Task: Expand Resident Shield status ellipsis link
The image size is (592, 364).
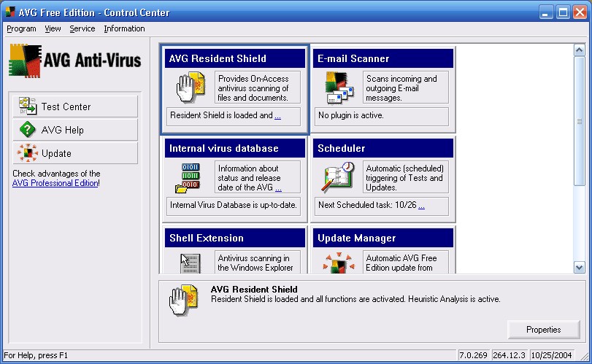Action: click(x=277, y=116)
